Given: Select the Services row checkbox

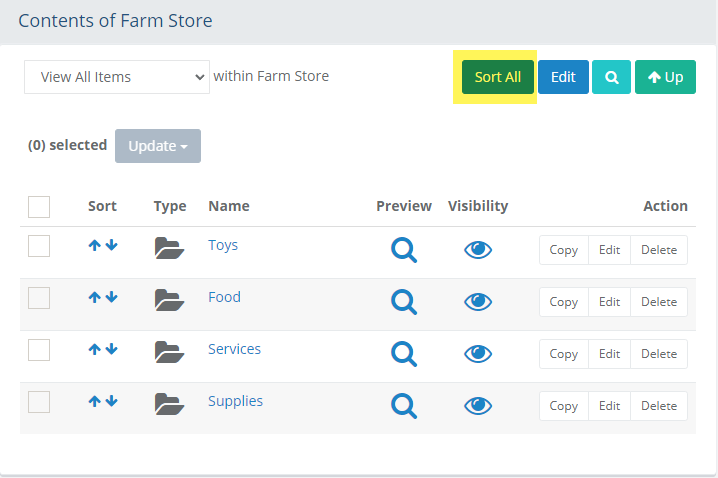Looking at the screenshot, I should pyautogui.click(x=39, y=350).
